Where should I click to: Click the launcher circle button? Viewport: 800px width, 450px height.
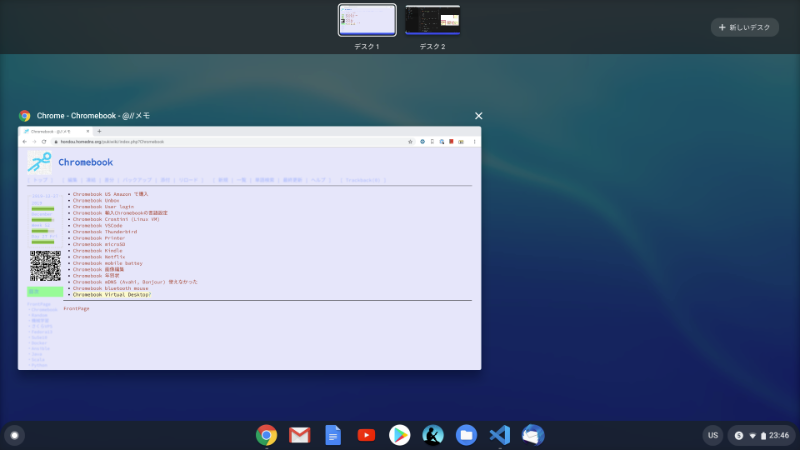(x=14, y=435)
